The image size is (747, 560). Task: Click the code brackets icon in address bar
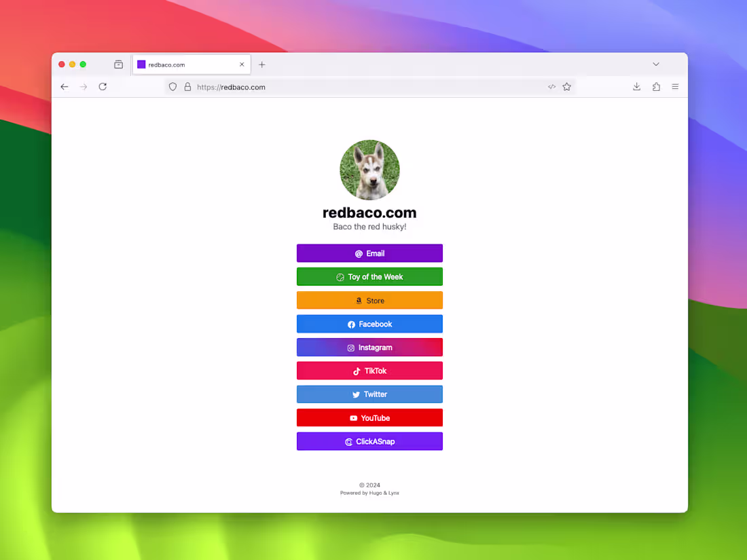pos(551,87)
